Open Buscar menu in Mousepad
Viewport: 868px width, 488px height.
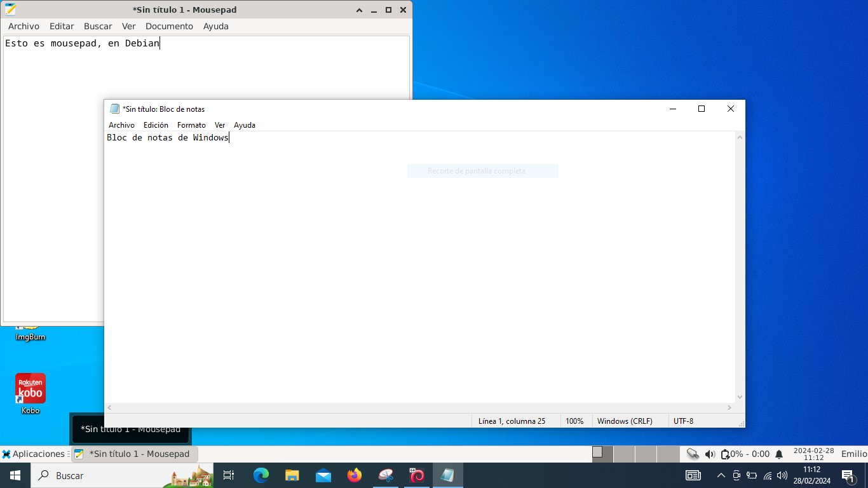coord(98,26)
